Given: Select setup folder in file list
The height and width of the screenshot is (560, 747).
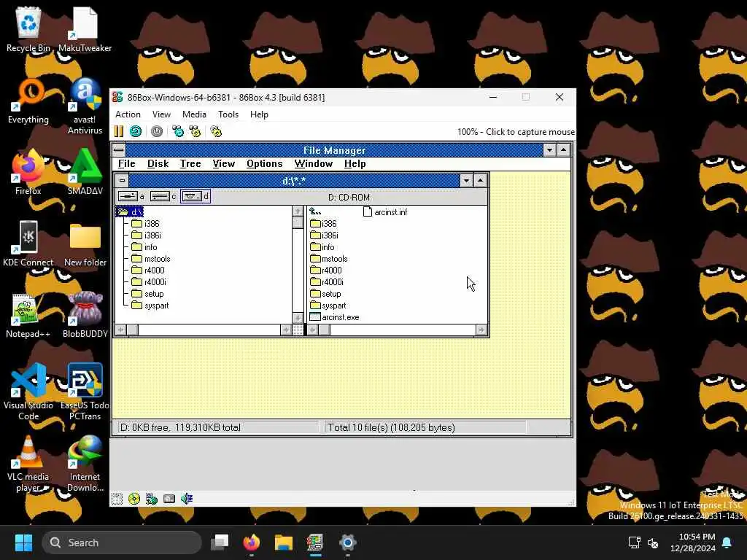Looking at the screenshot, I should tap(325, 294).
